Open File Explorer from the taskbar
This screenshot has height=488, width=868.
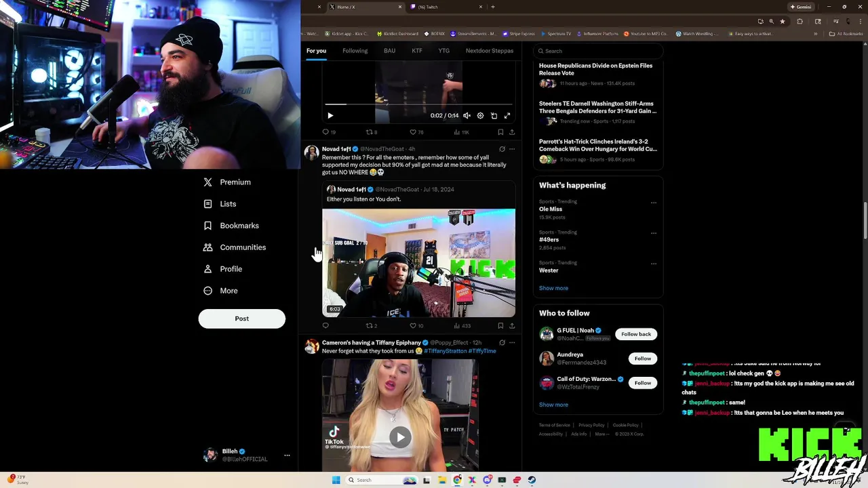[442, 480]
